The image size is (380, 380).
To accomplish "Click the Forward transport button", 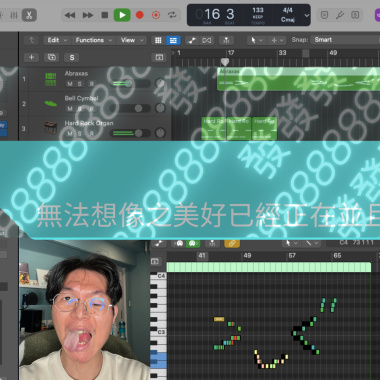I will 88,15.
